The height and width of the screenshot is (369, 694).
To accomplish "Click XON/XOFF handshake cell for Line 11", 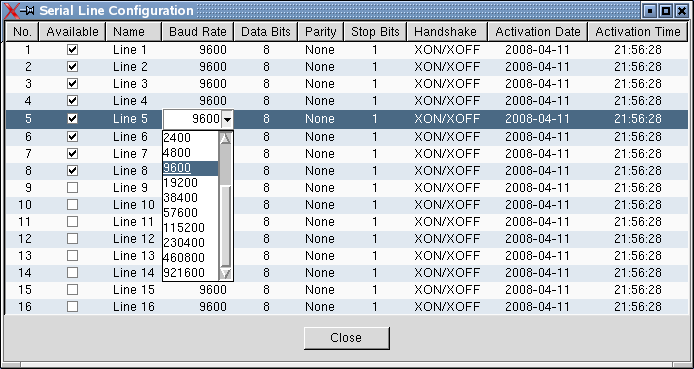I will click(447, 221).
